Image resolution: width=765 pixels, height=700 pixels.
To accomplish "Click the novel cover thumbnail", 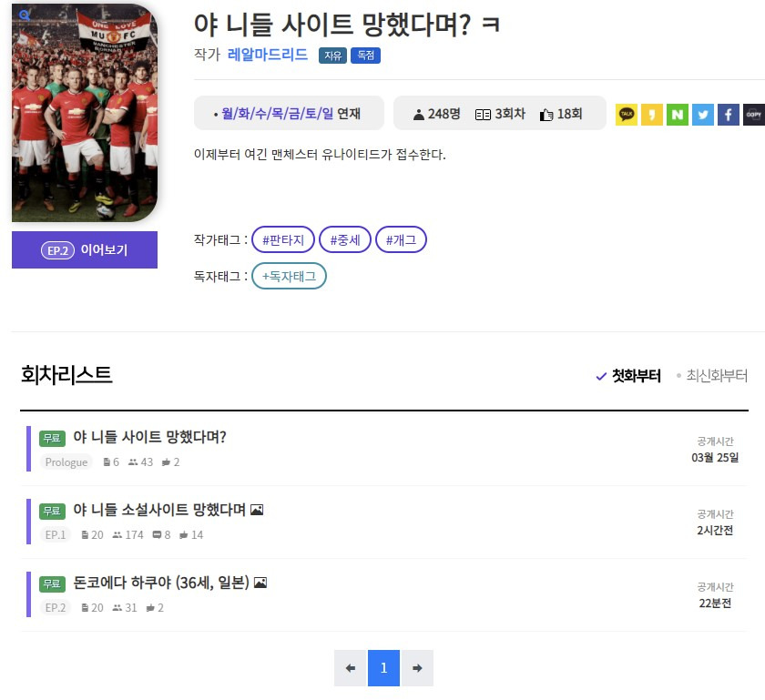I will (85, 114).
